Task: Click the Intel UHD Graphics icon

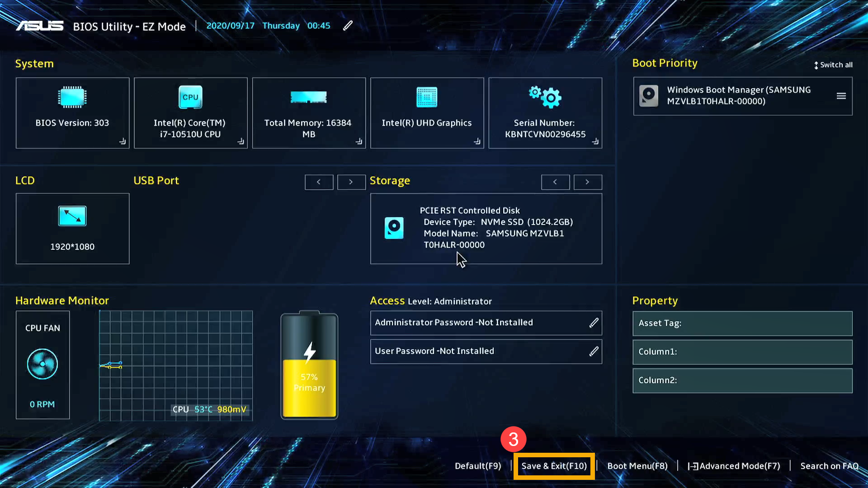Action: point(427,97)
